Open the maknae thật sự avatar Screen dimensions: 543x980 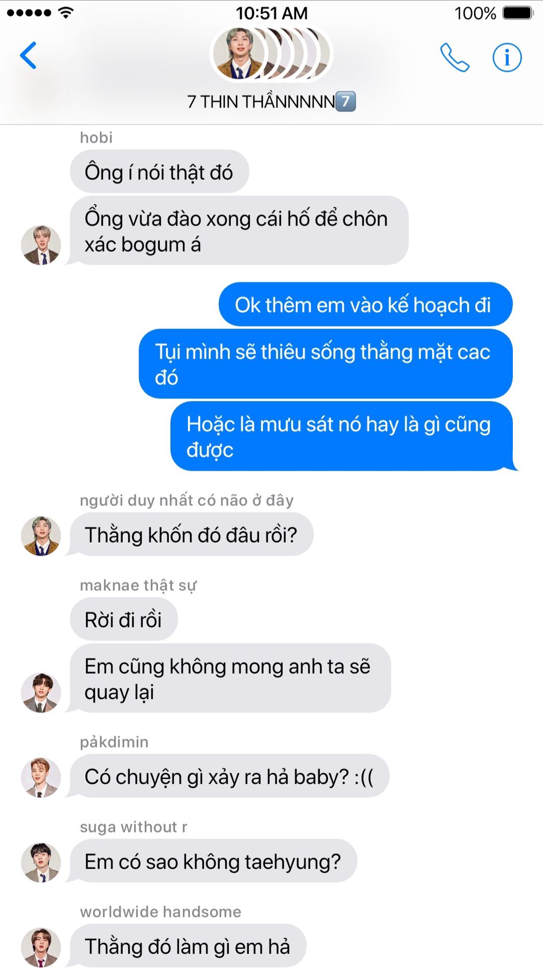tap(41, 693)
